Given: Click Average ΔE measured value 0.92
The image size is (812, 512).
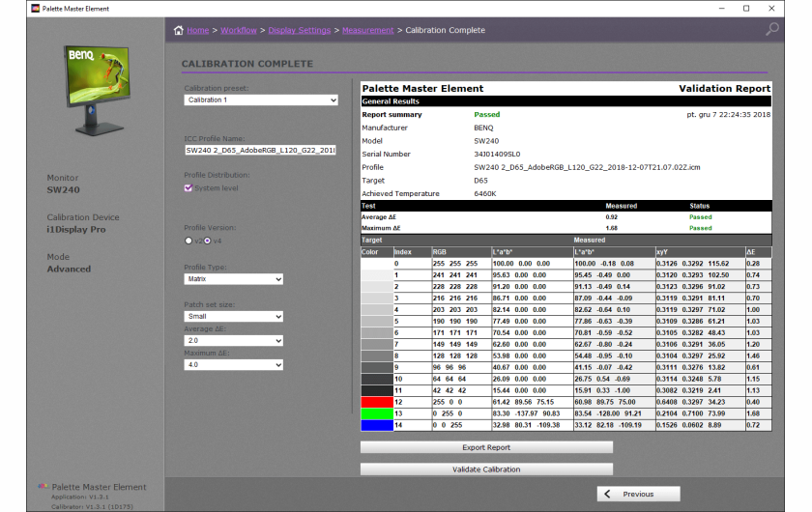Looking at the screenshot, I should point(612,217).
